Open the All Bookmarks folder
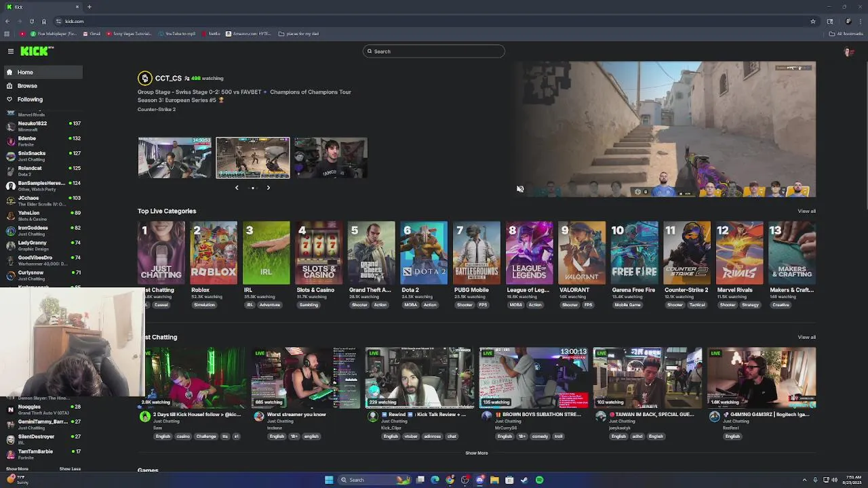The width and height of the screenshot is (868, 488). tap(846, 33)
